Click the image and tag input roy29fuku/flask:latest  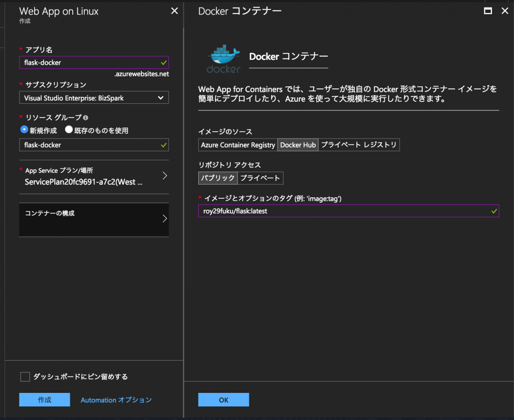tap(348, 211)
